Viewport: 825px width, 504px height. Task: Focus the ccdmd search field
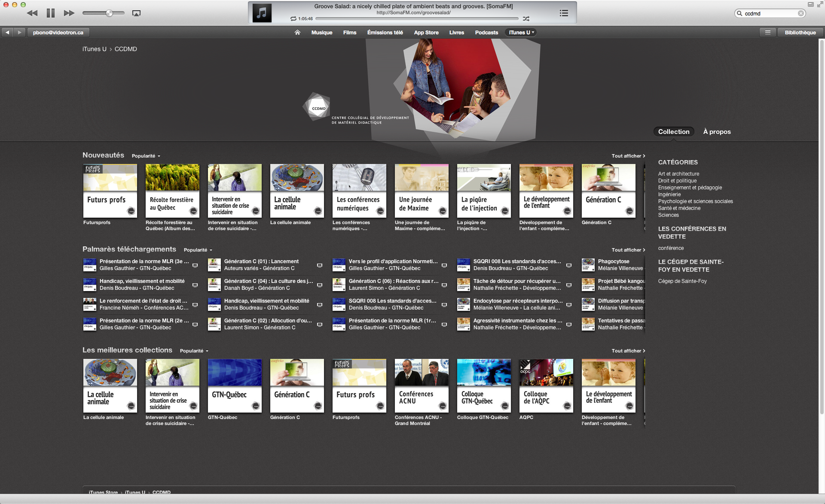770,13
